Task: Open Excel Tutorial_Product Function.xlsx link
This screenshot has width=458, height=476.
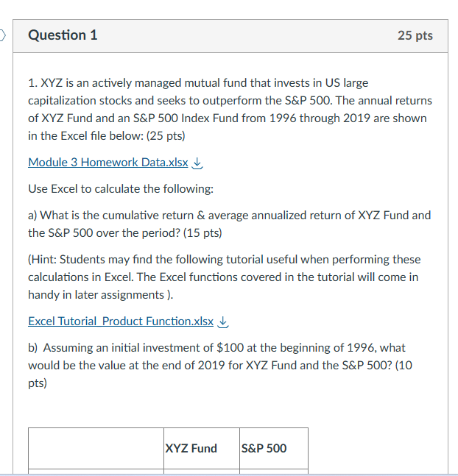Action: [121, 322]
